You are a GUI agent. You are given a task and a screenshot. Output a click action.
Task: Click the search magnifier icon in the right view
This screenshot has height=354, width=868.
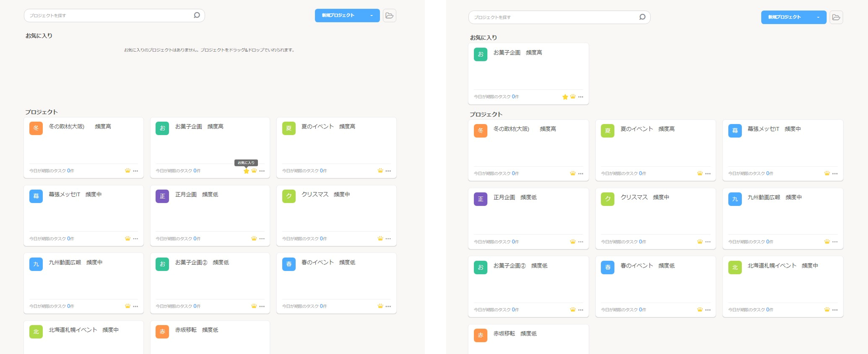coord(642,17)
